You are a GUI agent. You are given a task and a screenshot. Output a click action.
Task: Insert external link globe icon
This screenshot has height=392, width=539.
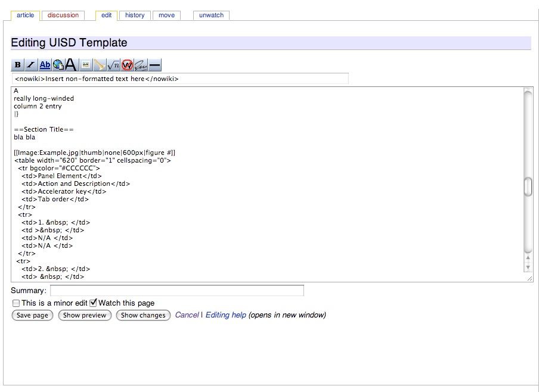tap(58, 65)
